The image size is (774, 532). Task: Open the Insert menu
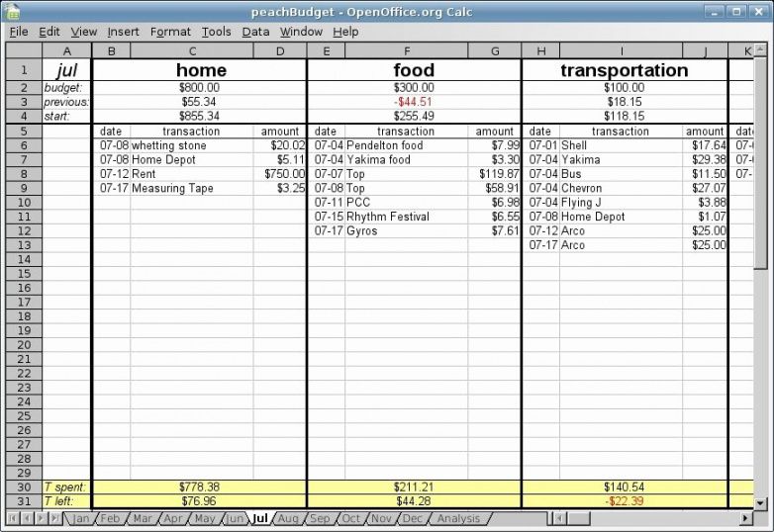click(x=123, y=32)
